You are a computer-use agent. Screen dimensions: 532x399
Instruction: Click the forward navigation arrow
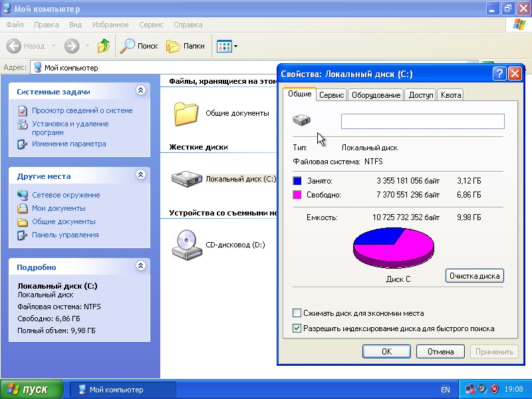click(x=72, y=46)
